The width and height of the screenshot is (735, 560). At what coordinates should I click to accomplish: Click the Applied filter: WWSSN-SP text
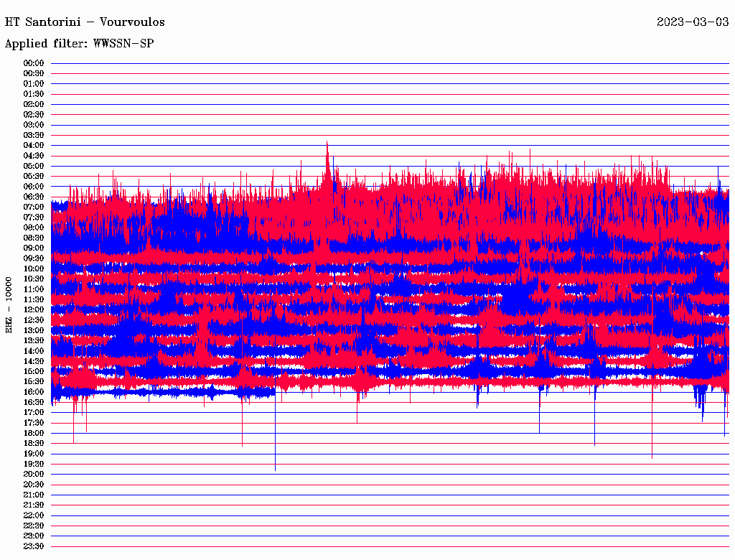click(79, 44)
